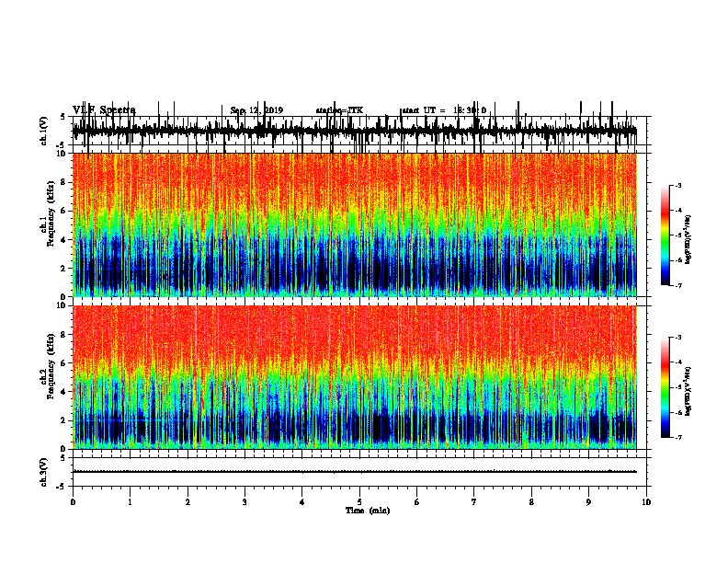
Task: Click inside the ch.1 spectrogram panel
Action: [355, 224]
